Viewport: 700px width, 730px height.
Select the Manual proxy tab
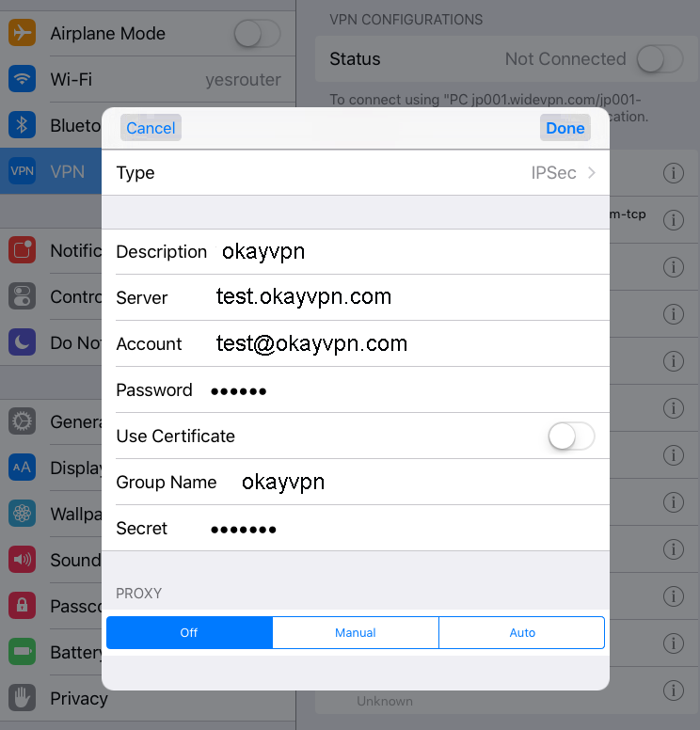click(x=356, y=633)
